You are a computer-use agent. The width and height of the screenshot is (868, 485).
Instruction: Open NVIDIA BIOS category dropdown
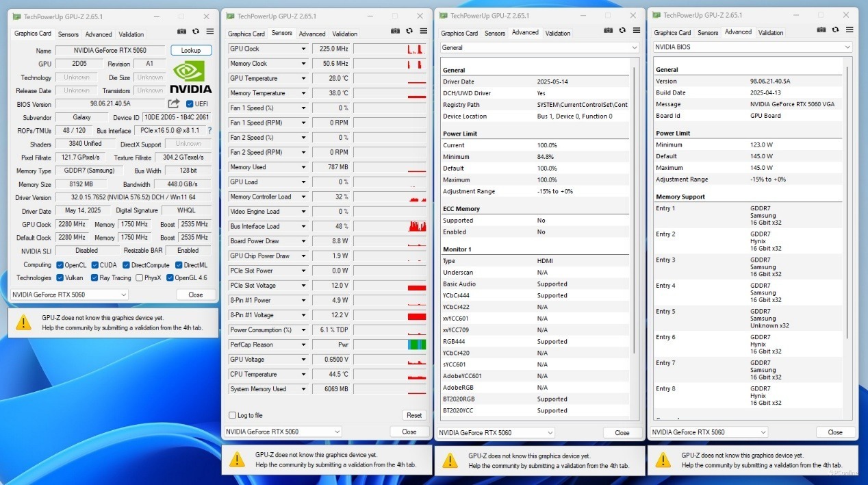point(752,47)
